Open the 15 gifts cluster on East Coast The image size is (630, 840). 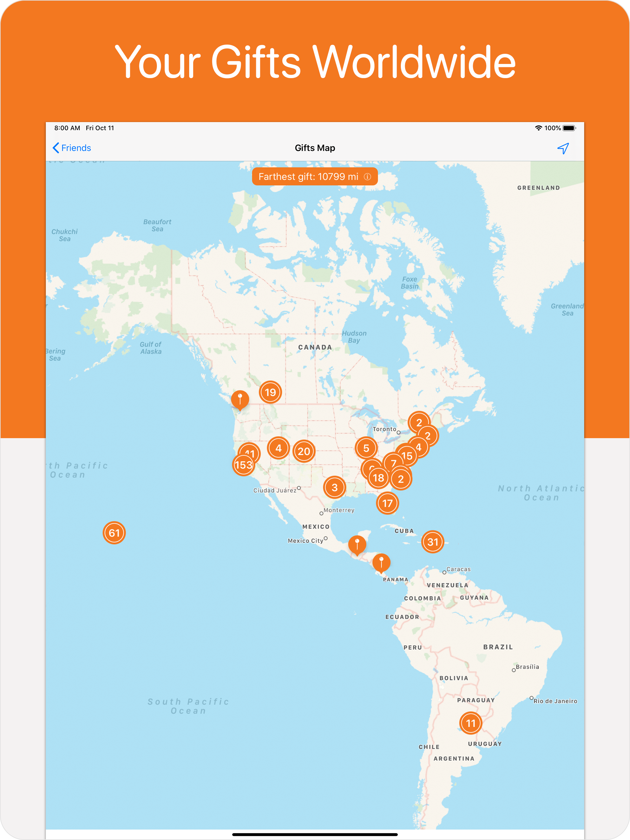click(407, 456)
